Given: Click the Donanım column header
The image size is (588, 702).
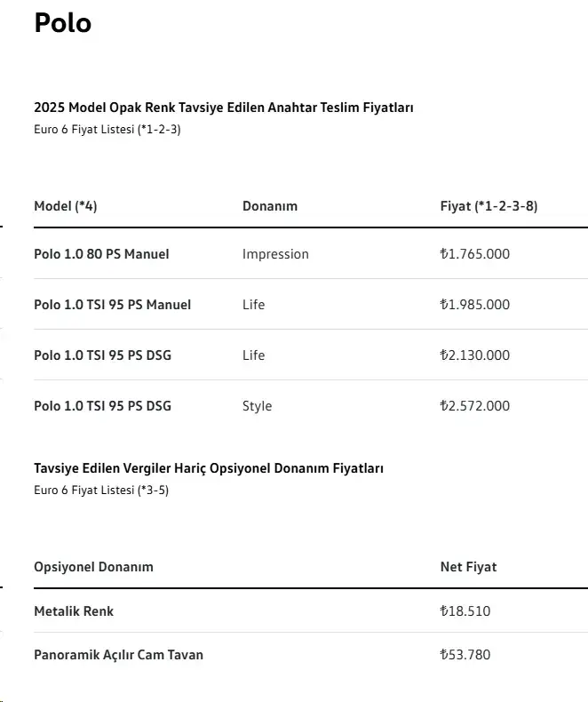Looking at the screenshot, I should click(x=270, y=206).
